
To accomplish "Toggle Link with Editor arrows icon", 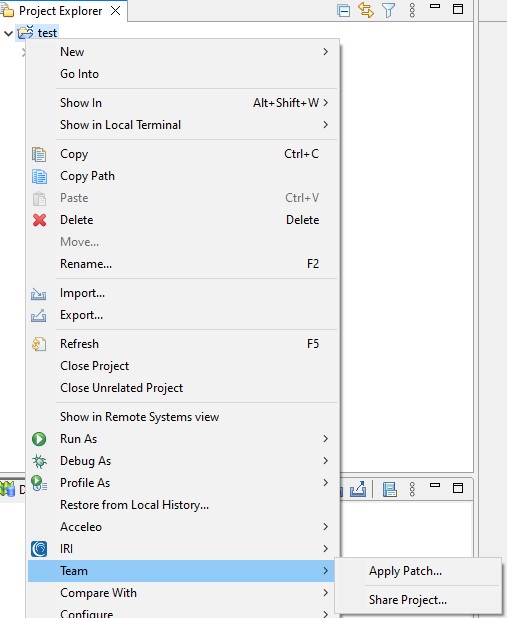I will click(366, 10).
